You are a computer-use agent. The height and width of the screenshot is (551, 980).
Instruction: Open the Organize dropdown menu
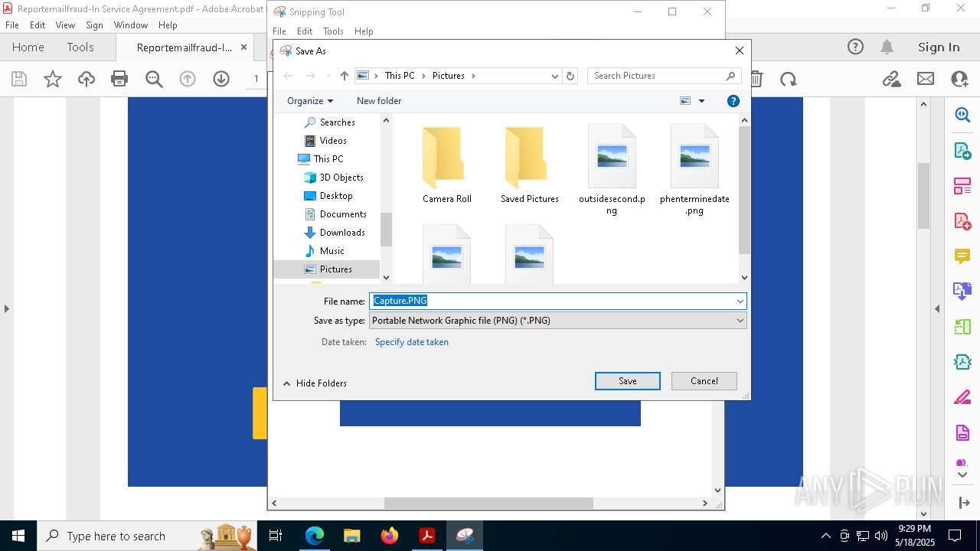pyautogui.click(x=310, y=101)
